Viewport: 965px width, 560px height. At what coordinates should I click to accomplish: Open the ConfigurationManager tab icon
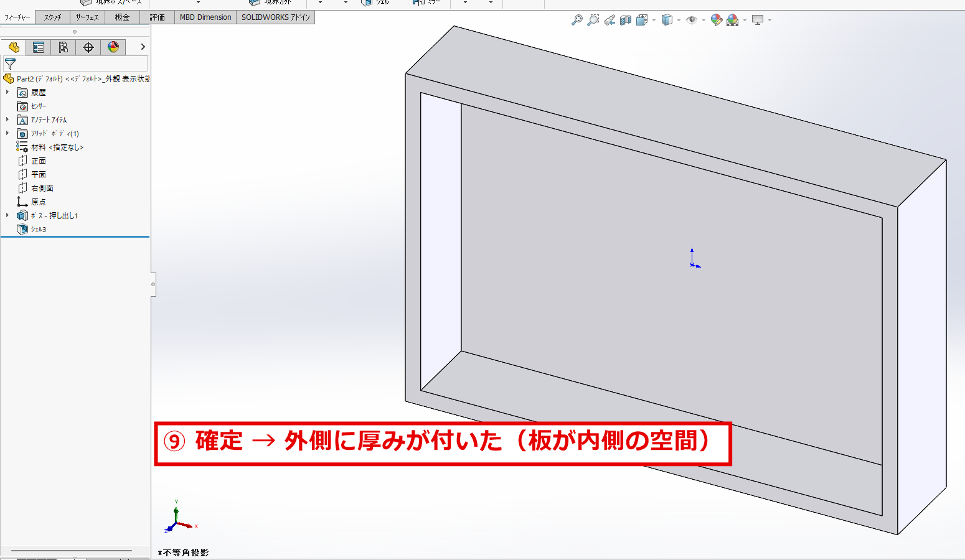(x=64, y=47)
